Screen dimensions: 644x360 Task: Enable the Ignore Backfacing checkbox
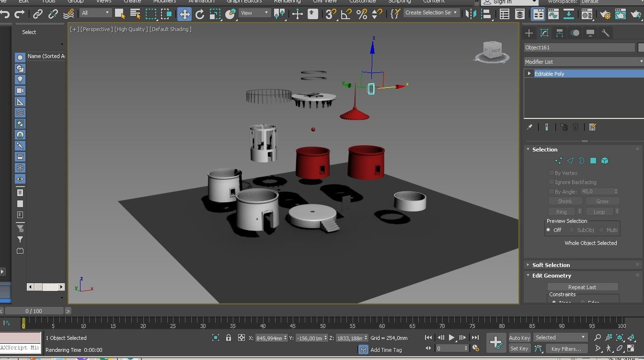tap(551, 182)
